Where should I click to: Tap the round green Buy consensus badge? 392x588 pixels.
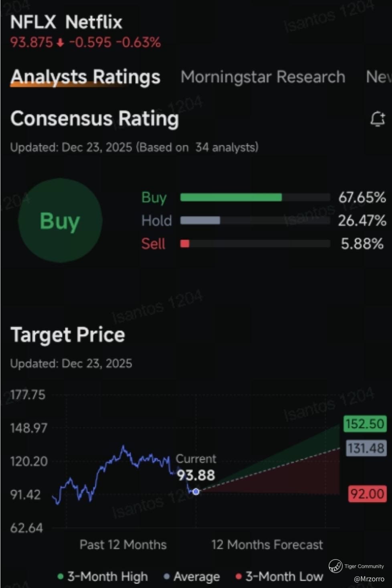60,221
